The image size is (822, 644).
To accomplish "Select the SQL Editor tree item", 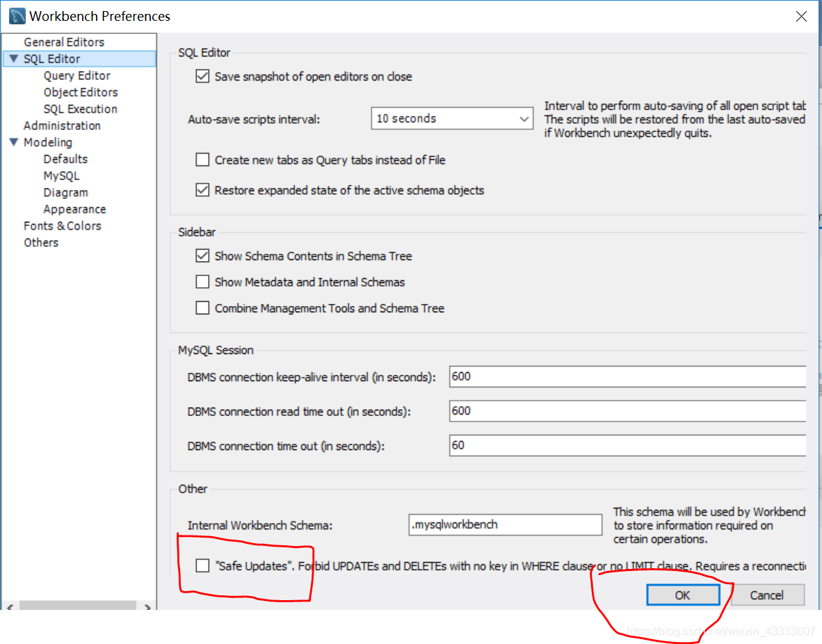I will point(52,58).
